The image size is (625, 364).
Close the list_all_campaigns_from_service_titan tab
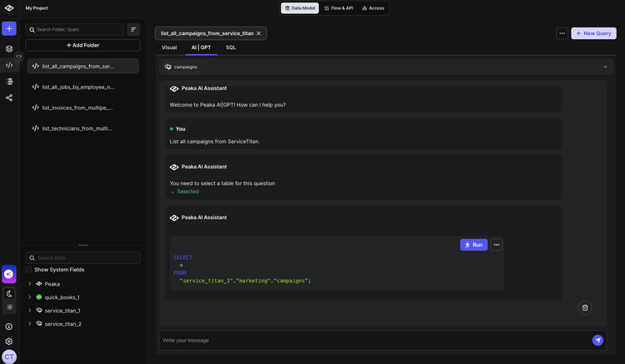[258, 33]
